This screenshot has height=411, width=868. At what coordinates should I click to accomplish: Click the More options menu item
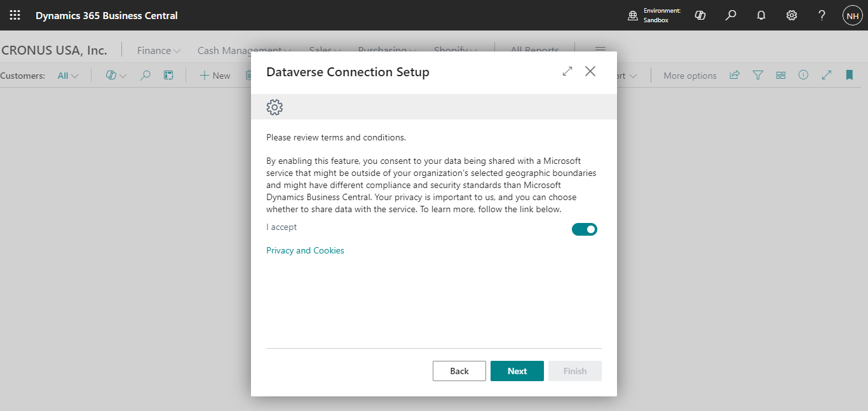coord(689,76)
